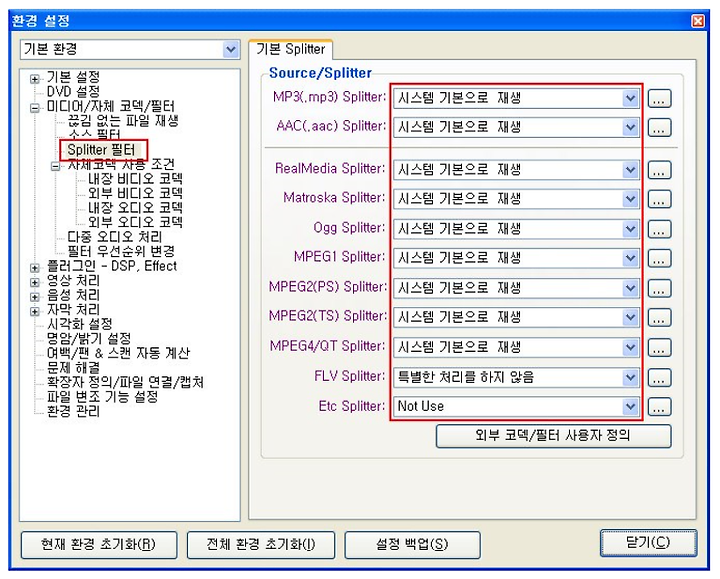The width and height of the screenshot is (720, 579).
Task: Expand the 음성 처리 tree node
Action: click(x=34, y=297)
